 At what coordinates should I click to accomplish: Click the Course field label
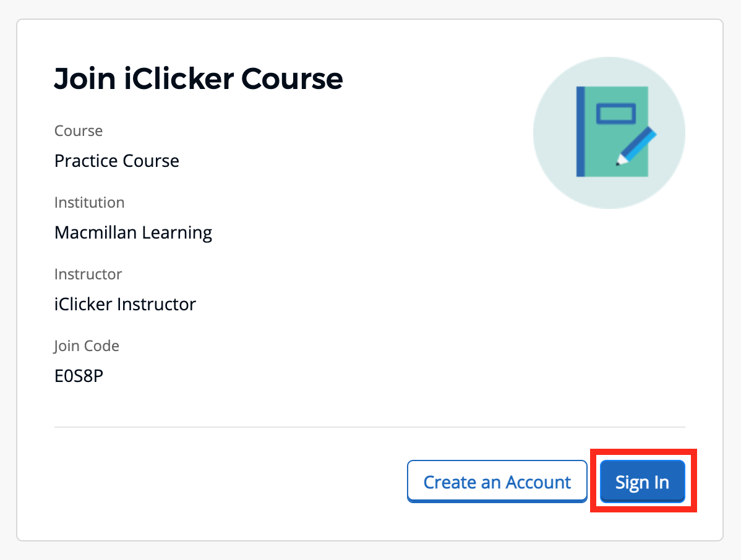[79, 130]
